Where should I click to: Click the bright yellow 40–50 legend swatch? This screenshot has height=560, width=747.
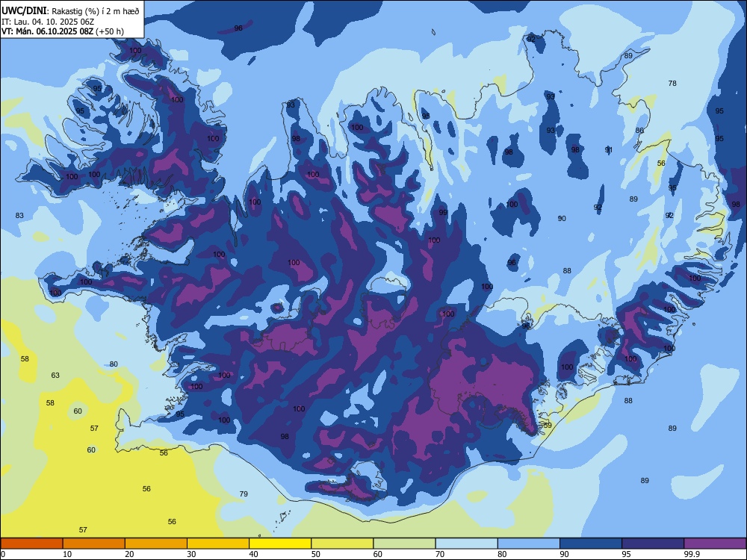coord(280,544)
